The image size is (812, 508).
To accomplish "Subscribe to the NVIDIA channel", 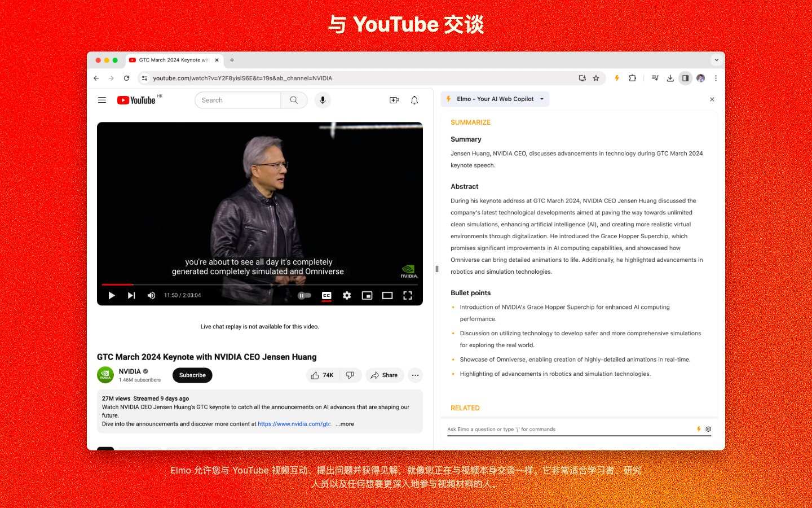I will click(x=192, y=375).
